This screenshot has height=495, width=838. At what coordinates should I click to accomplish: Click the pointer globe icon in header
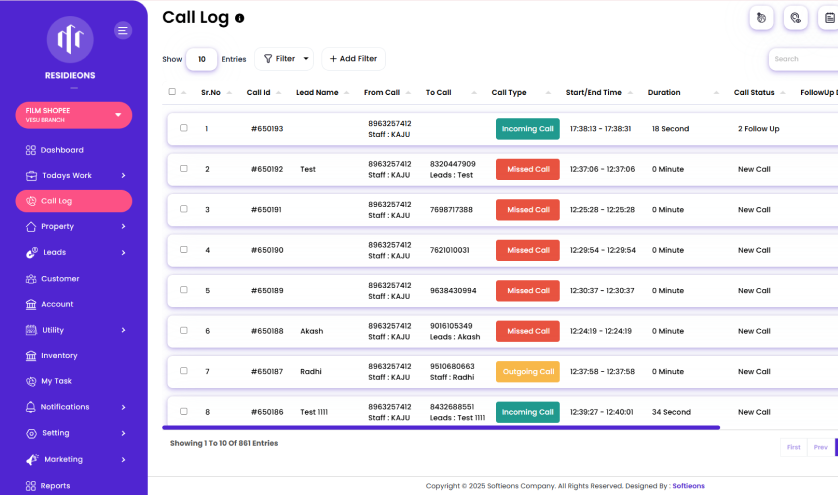click(762, 17)
